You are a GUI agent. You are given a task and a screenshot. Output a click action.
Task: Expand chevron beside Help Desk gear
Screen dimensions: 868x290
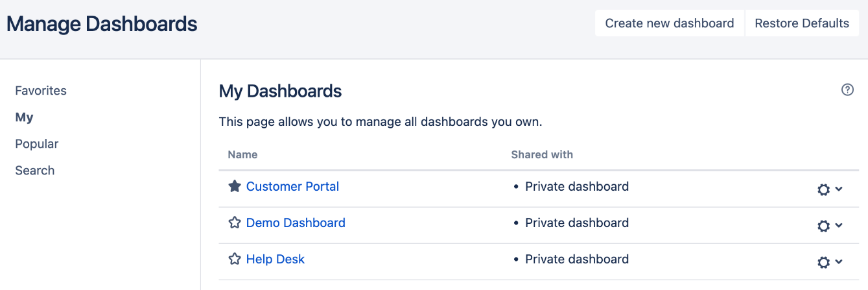pyautogui.click(x=839, y=262)
